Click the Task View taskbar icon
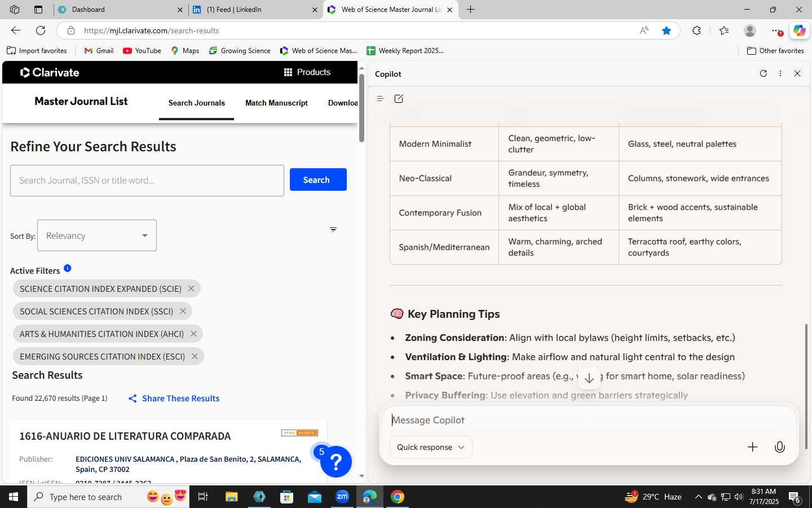Screen dimensions: 812x508 (x=203, y=497)
